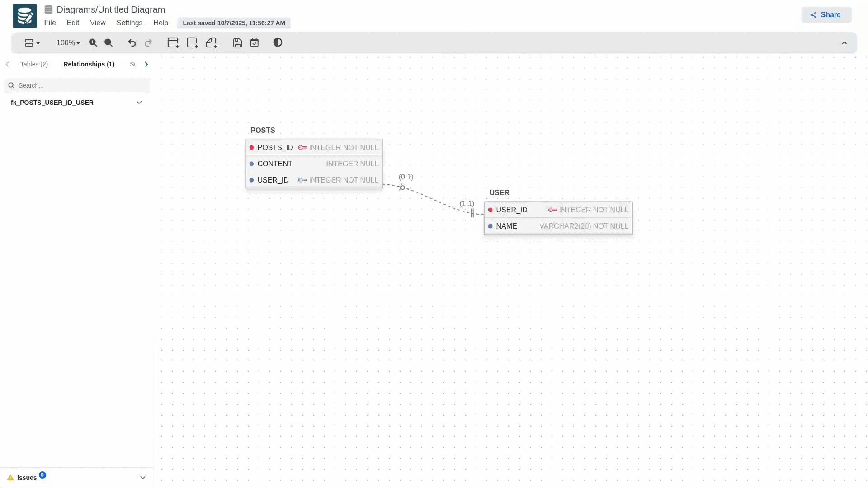This screenshot has width=868, height=488.
Task: Click the Add table icon
Action: tap(173, 43)
